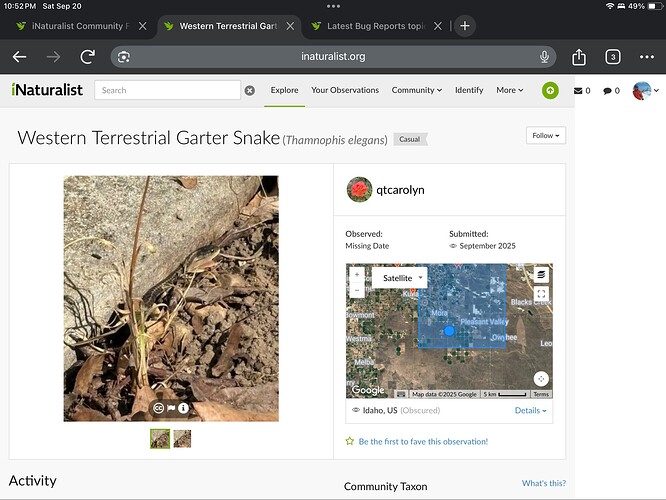Select the second photo thumbnail
The height and width of the screenshot is (500, 666).
(x=182, y=439)
